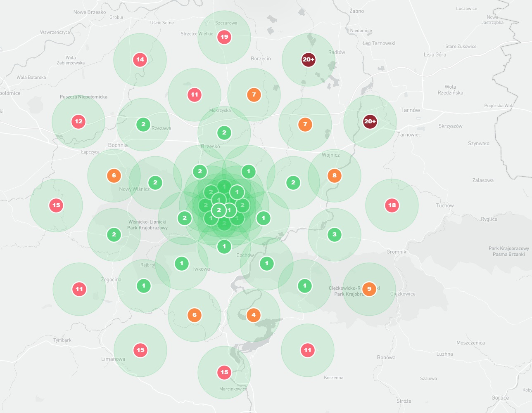Click the green 2 marker beside Rzezawa
Viewport: 532px width, 413px height.
(143, 125)
